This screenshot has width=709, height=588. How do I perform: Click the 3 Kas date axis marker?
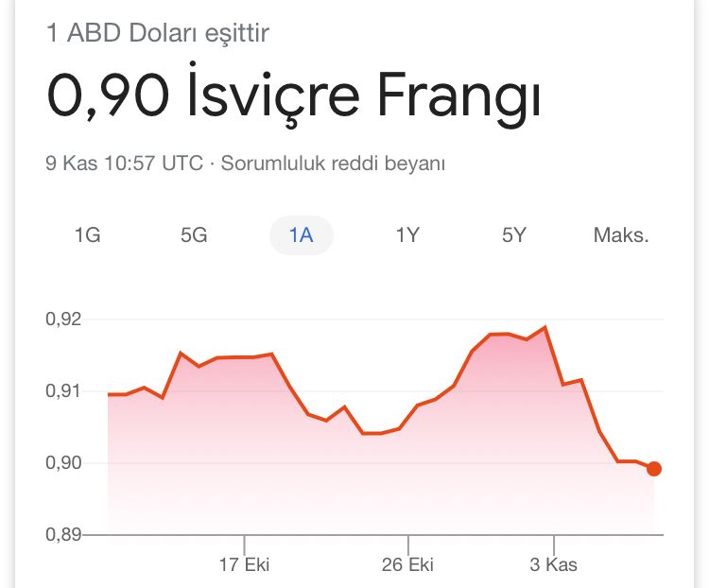point(553,564)
